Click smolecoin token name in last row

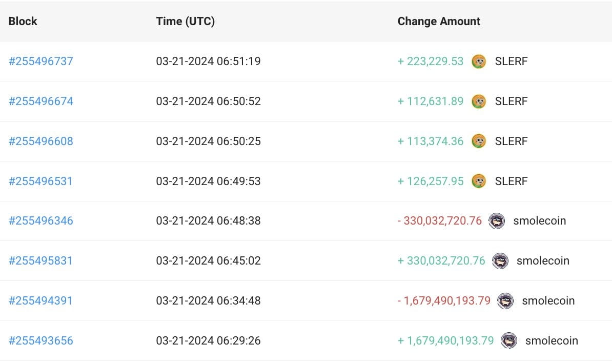552,340
